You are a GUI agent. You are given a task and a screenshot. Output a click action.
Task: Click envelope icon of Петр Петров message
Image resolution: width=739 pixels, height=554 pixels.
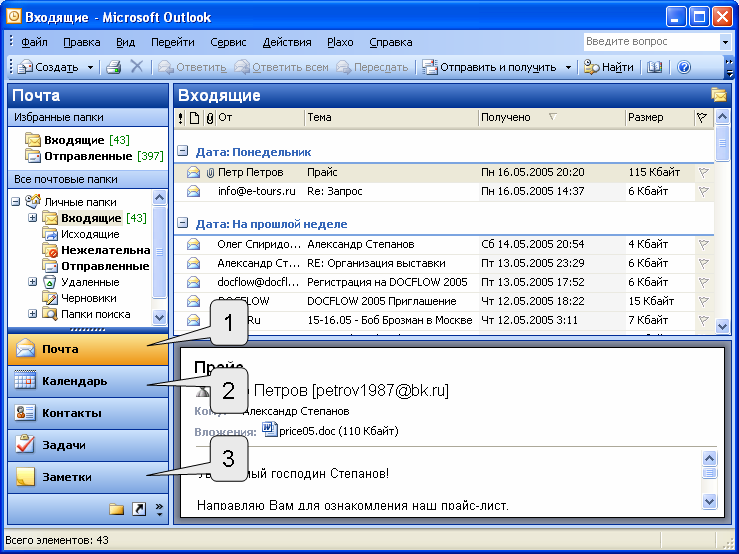pos(193,172)
